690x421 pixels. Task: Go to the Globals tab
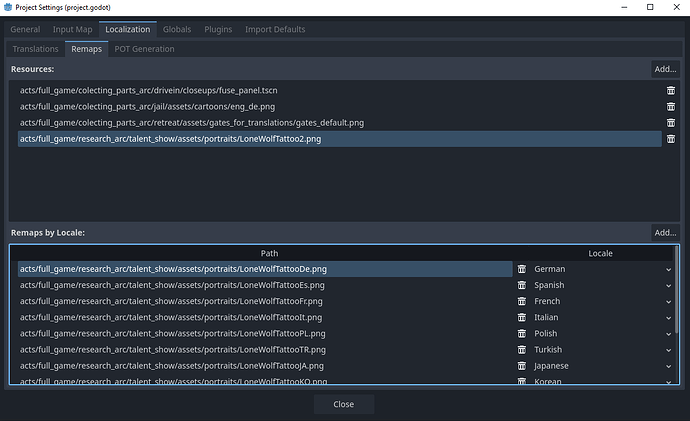[x=177, y=29]
